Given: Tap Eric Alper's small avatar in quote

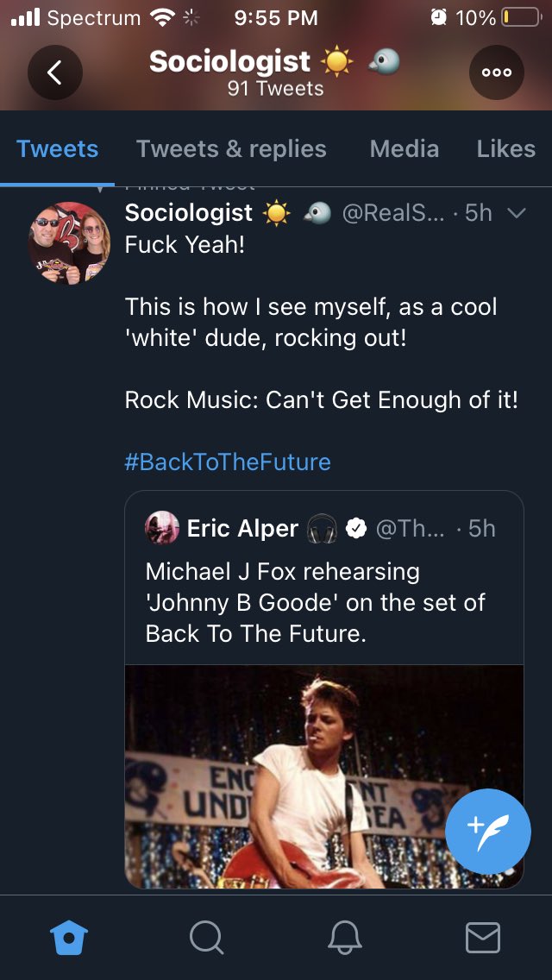Looking at the screenshot, I should 162,528.
